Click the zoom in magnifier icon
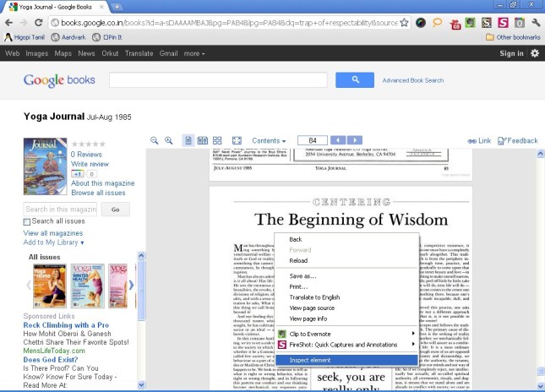The image size is (545, 392). click(169, 140)
